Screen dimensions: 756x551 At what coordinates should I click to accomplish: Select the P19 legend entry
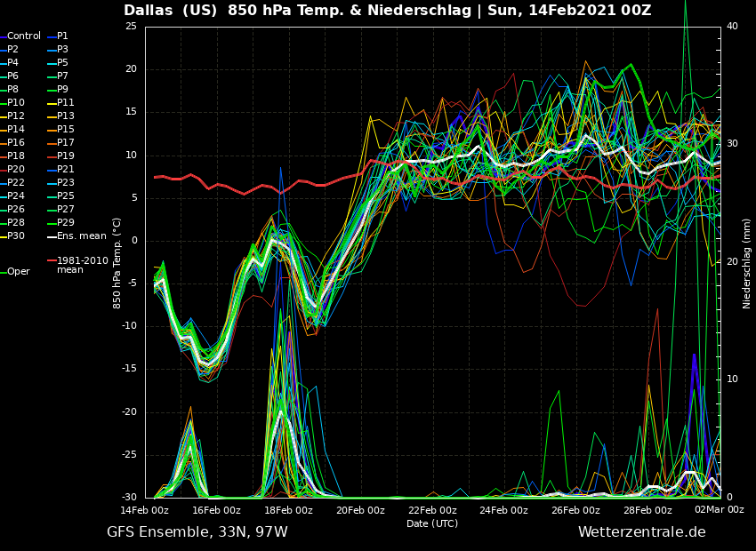[66, 156]
